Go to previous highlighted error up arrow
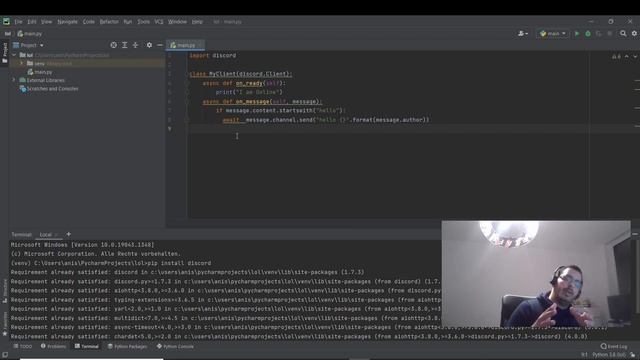The image size is (640, 360). point(627,56)
